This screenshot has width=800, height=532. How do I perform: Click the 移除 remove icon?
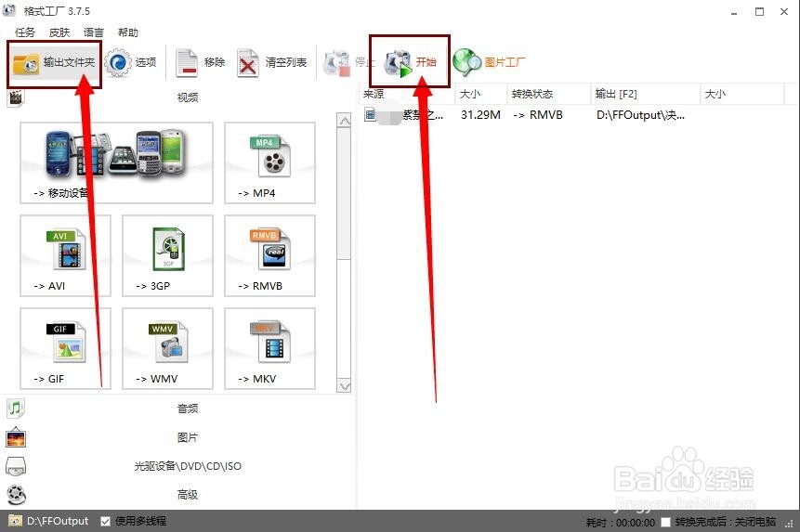tap(186, 63)
